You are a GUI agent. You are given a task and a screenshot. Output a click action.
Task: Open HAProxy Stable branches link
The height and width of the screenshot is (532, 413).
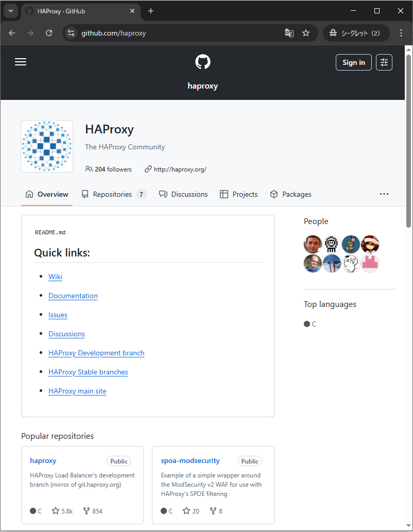coord(88,372)
